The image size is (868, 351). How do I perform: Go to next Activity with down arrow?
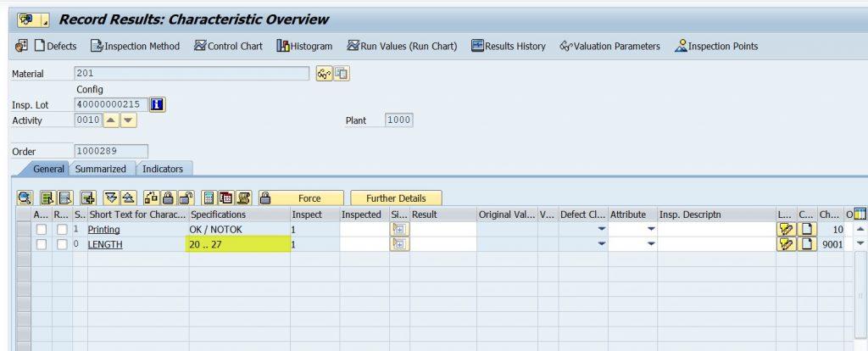coord(129,120)
